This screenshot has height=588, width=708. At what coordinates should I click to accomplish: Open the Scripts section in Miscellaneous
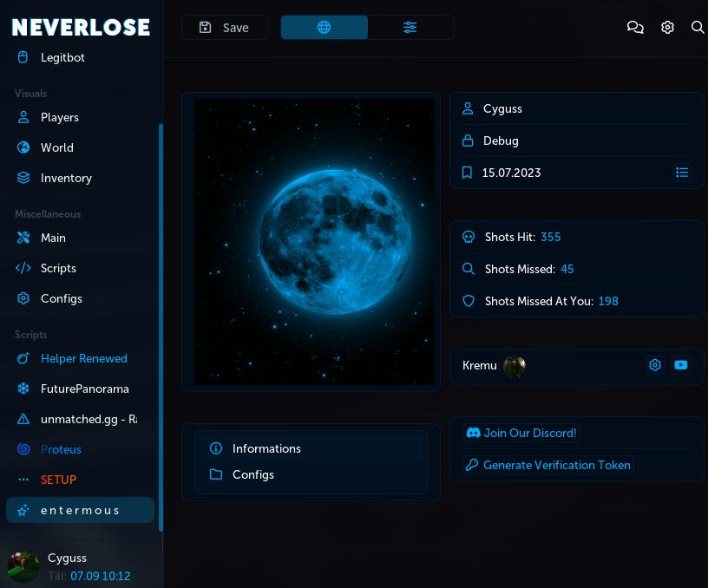[58, 268]
